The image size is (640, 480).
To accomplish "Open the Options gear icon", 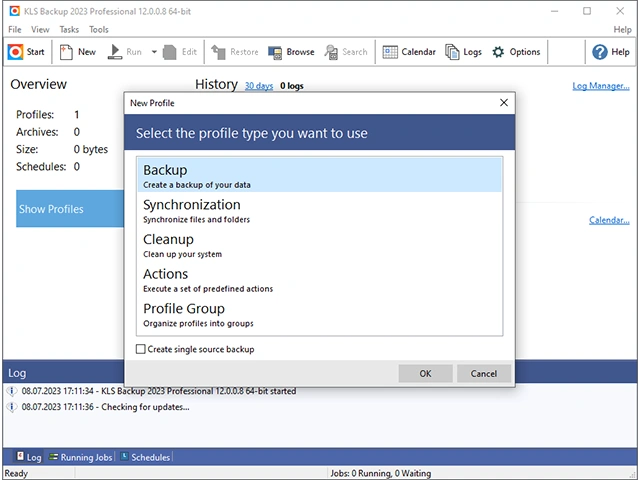I will tap(499, 52).
